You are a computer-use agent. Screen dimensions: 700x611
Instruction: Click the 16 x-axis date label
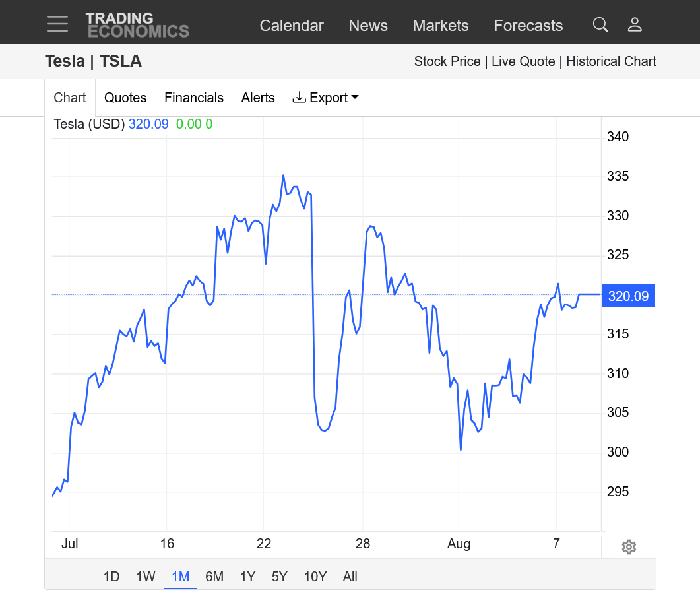tap(167, 544)
